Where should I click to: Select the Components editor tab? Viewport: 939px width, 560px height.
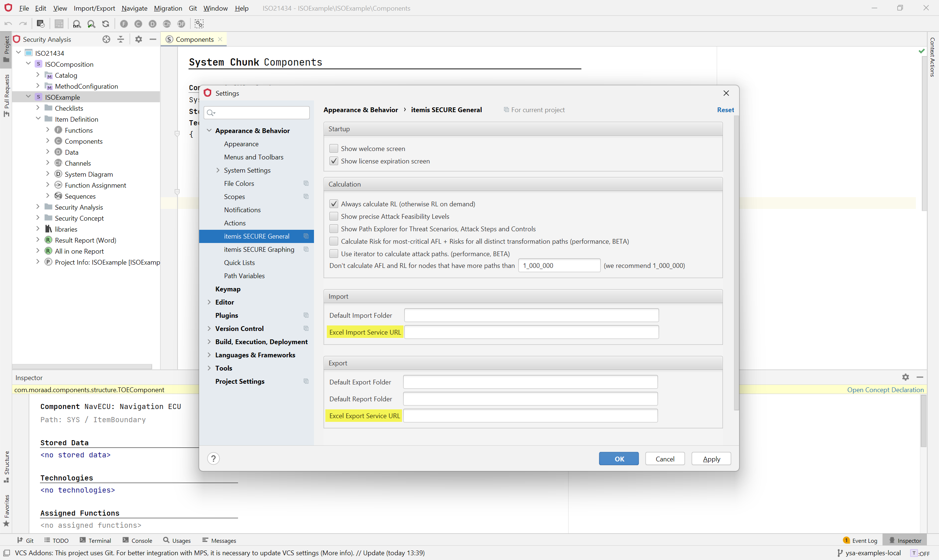point(194,39)
